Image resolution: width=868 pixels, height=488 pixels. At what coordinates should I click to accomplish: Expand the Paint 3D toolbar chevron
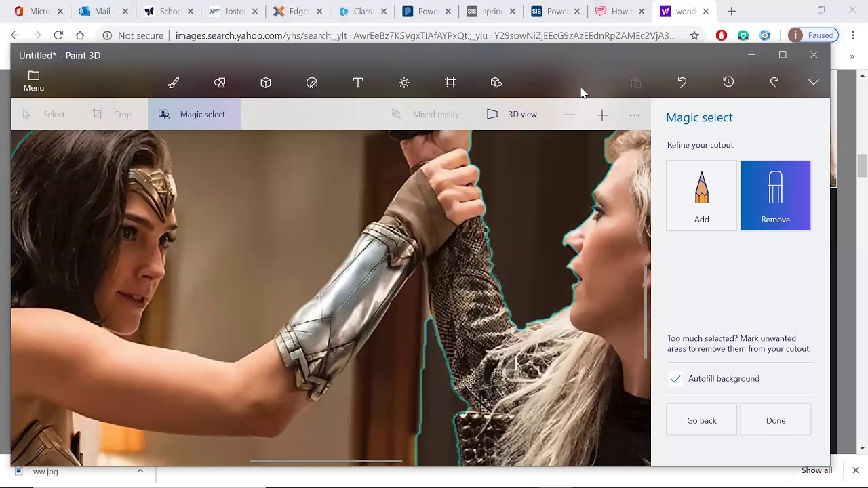coord(814,82)
